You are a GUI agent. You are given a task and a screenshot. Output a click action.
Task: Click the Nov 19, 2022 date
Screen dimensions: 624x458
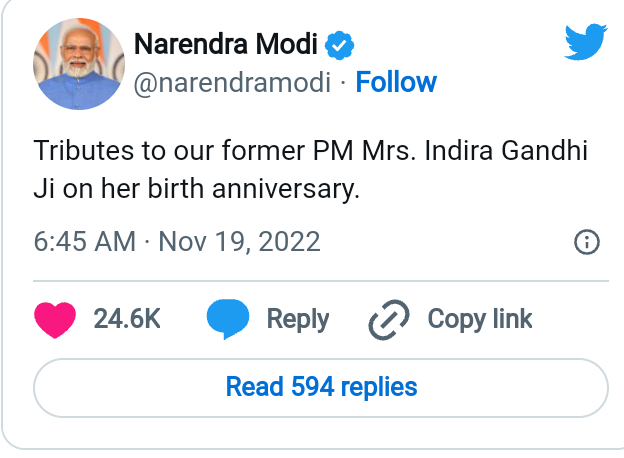[240, 242]
